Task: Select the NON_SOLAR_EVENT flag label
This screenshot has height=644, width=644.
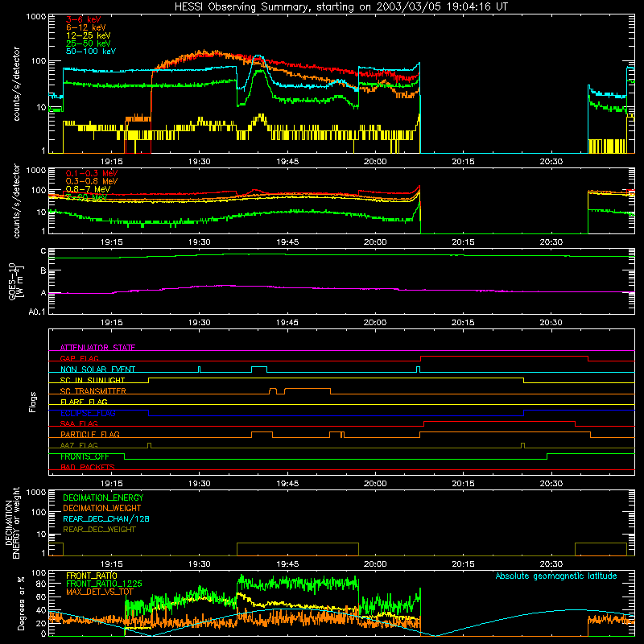Action: 97,369
